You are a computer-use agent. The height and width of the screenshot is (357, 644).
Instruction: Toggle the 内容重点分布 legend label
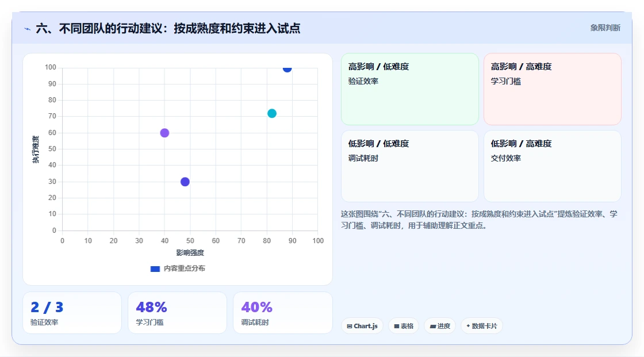pyautogui.click(x=185, y=268)
